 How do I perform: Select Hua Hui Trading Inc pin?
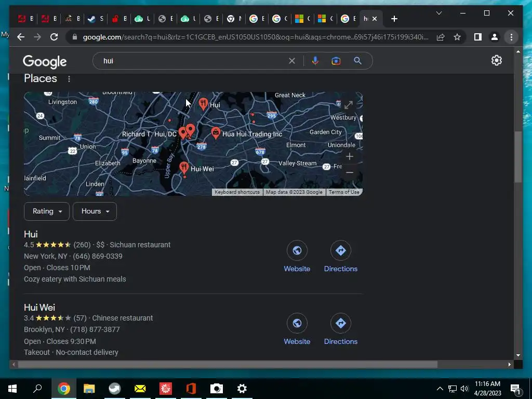click(216, 132)
